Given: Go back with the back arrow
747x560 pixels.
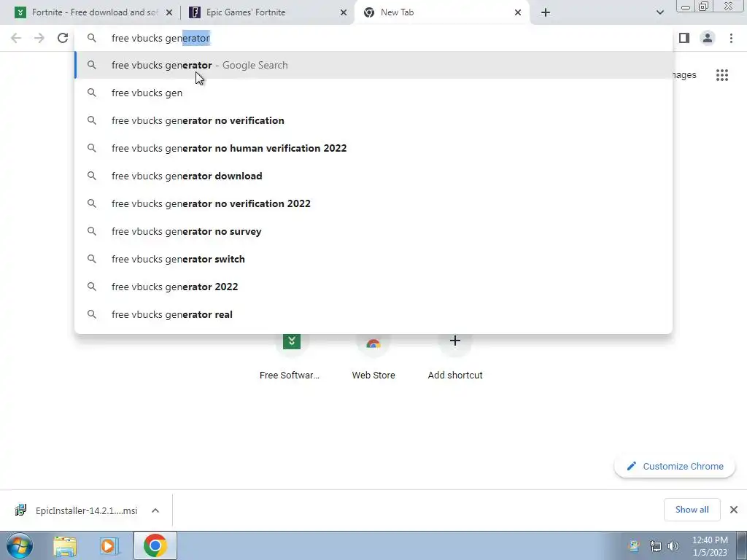Looking at the screenshot, I should [x=16, y=38].
